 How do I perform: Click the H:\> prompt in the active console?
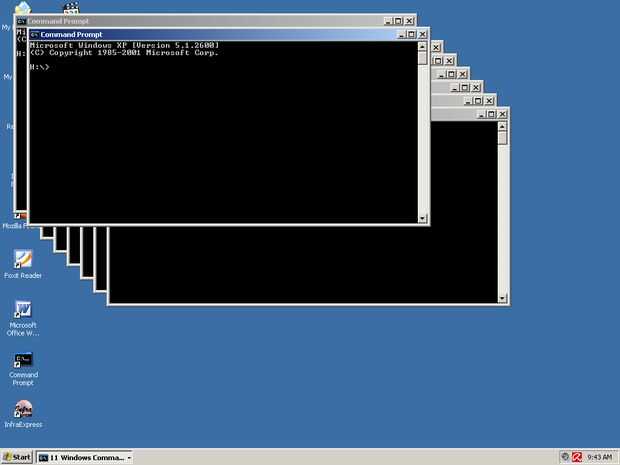[39, 67]
